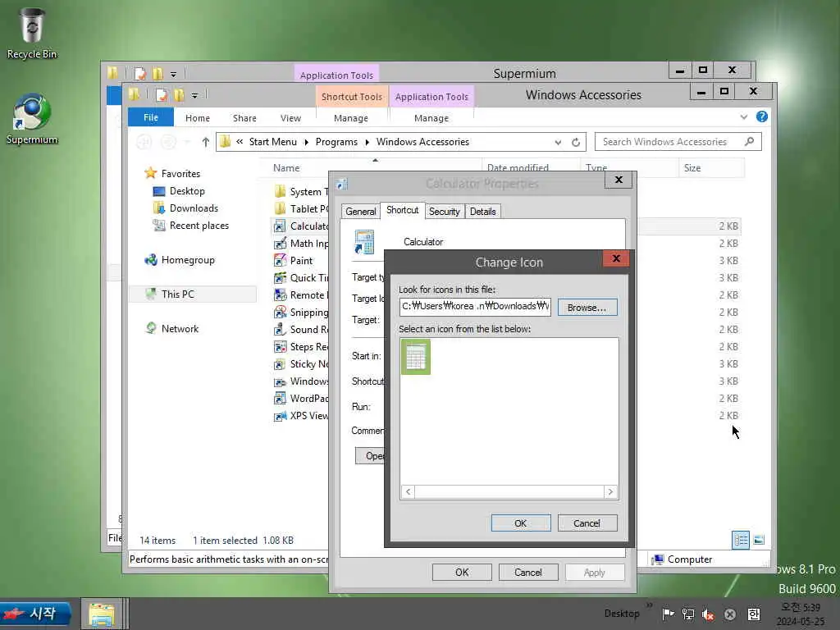This screenshot has height=630, width=840.
Task: Click the icon list scroll-left arrow
Action: pos(409,492)
